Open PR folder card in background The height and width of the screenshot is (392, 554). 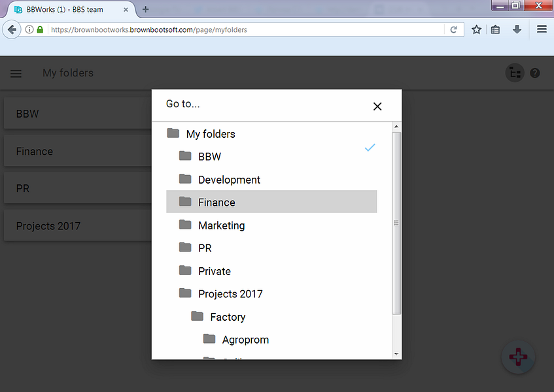point(78,188)
